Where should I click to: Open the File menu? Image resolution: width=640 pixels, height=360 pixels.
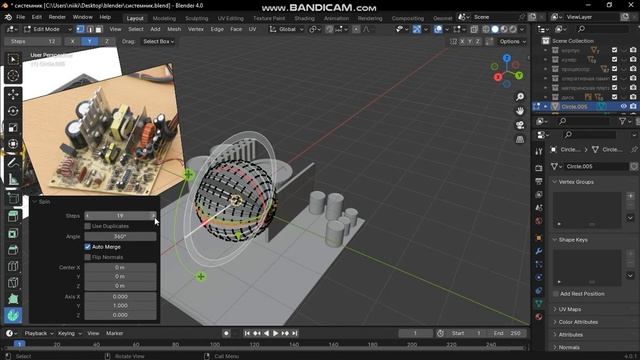tap(20, 17)
